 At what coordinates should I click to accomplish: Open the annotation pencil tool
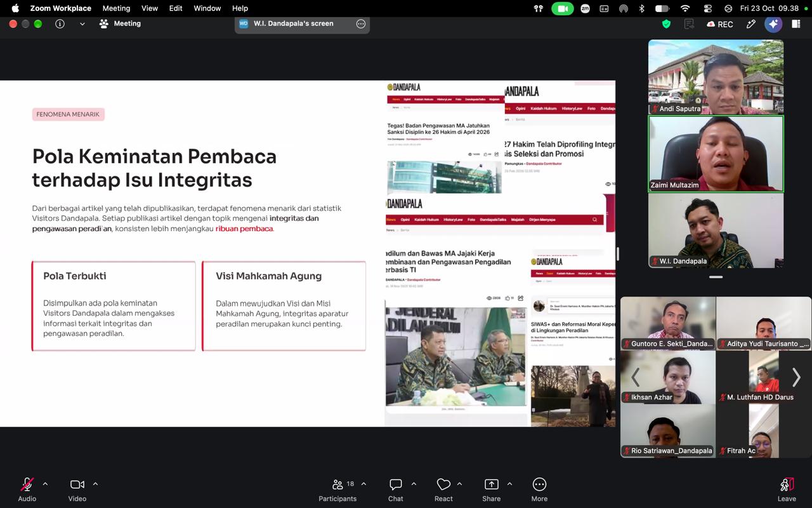click(751, 24)
